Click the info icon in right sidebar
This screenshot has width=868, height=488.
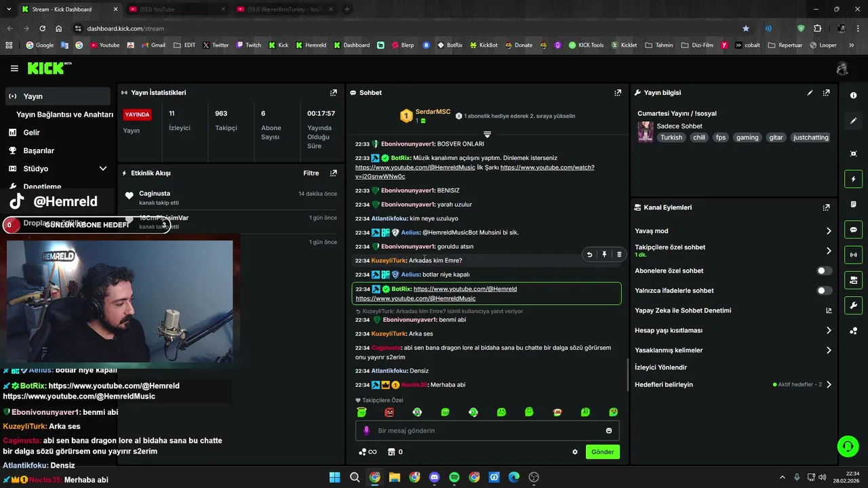(853, 96)
